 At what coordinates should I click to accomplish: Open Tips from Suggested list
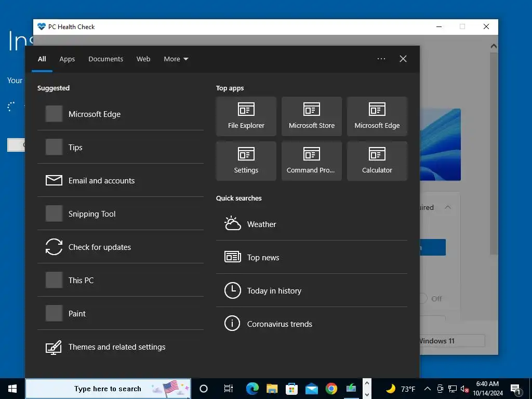click(121, 147)
